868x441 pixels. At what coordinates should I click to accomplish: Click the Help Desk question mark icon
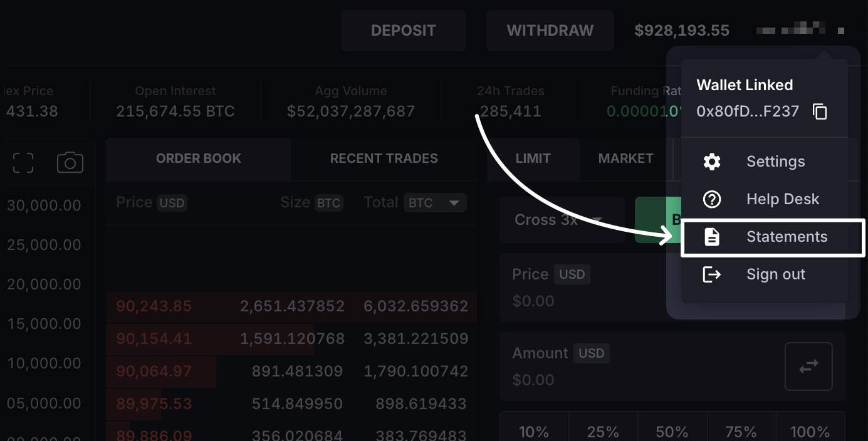pos(712,199)
